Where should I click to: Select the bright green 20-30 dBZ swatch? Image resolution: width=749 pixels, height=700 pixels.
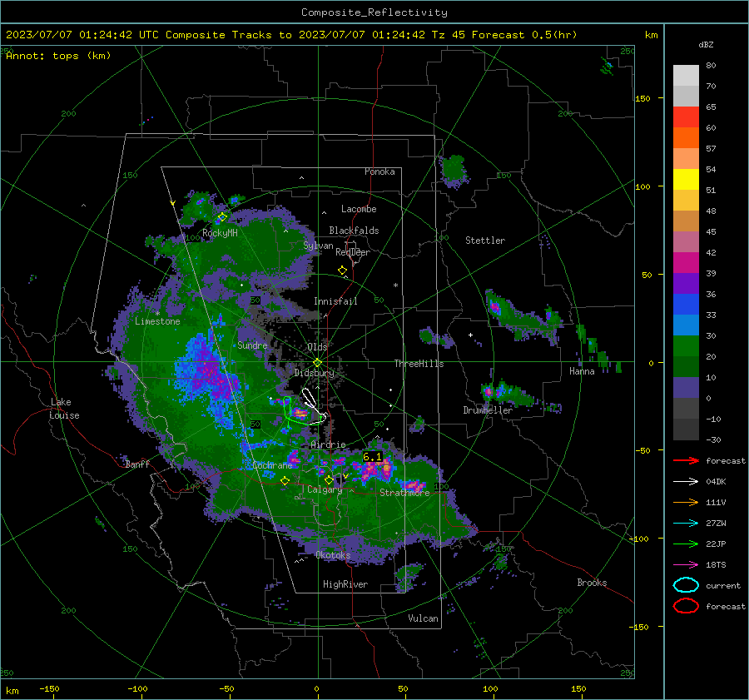tap(686, 346)
